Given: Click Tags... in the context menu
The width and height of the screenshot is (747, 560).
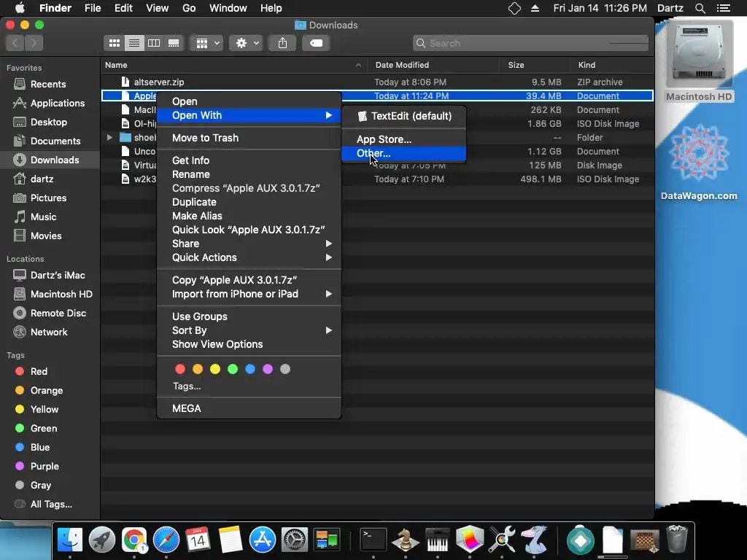Looking at the screenshot, I should [187, 386].
